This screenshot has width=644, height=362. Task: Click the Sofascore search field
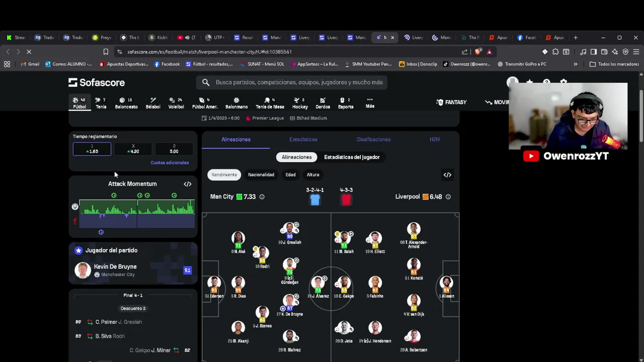tap(292, 82)
